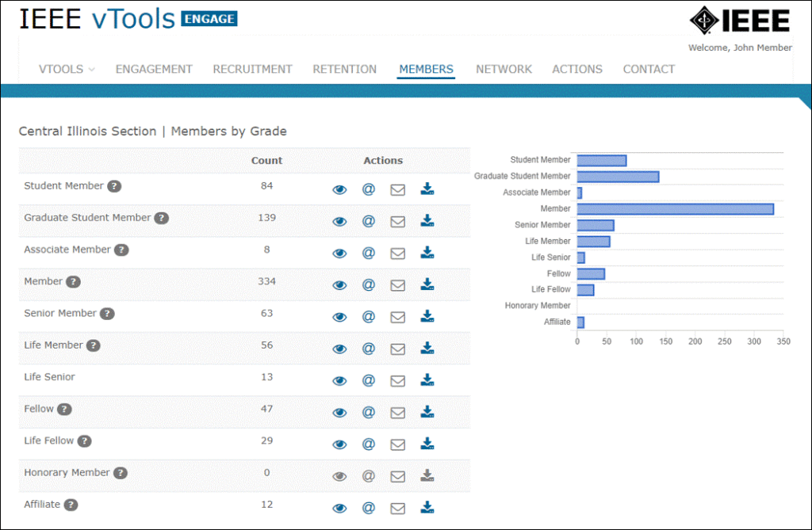Download the Life Fellow member list
The image size is (812, 530).
427,443
